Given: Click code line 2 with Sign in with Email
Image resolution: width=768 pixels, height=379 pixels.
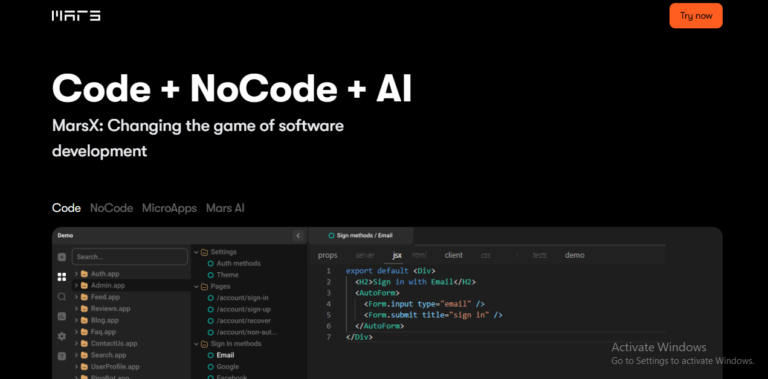Looking at the screenshot, I should click(415, 282).
